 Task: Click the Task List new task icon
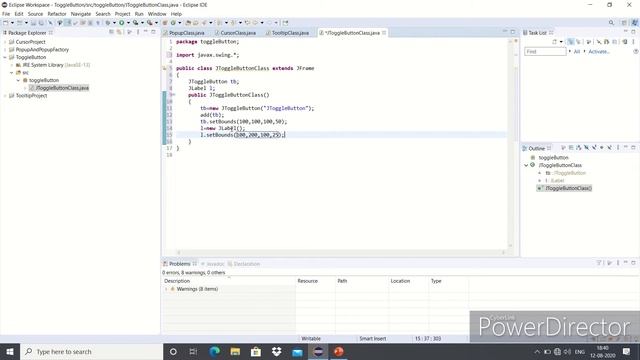point(554,42)
